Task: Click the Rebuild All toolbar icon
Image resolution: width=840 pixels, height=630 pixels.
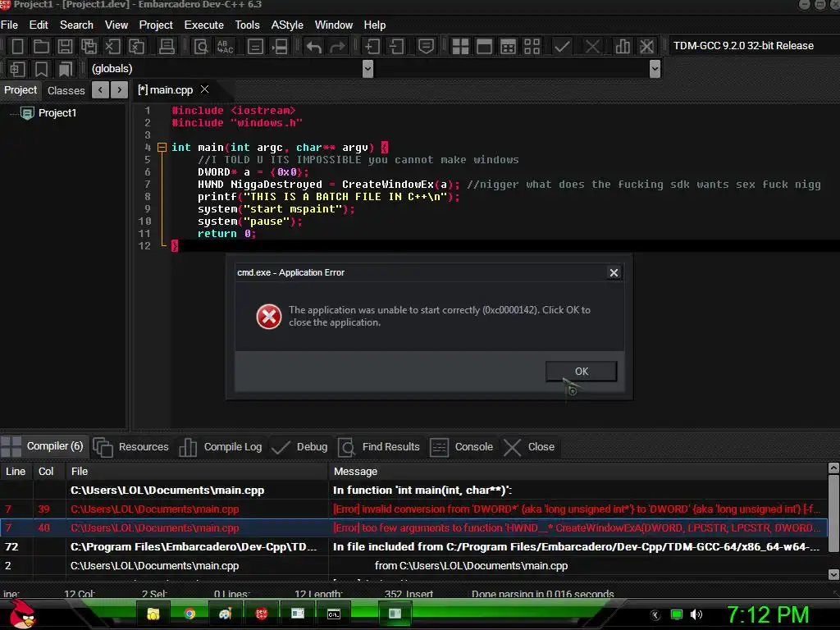Action: (532, 47)
